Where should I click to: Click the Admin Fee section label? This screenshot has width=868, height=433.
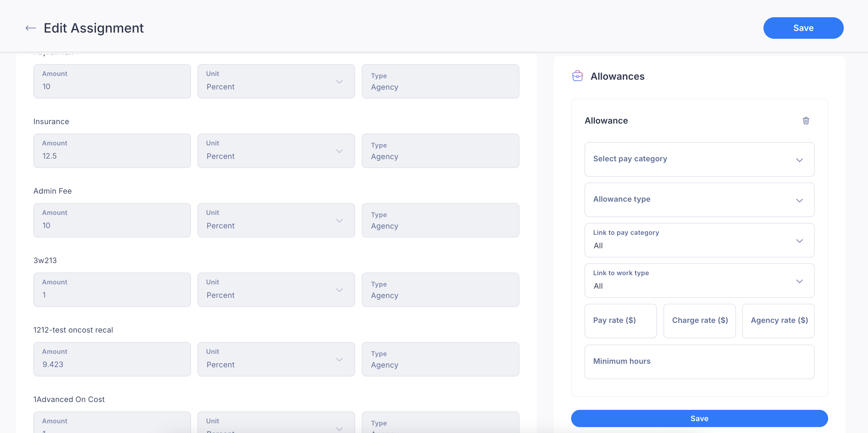(53, 191)
